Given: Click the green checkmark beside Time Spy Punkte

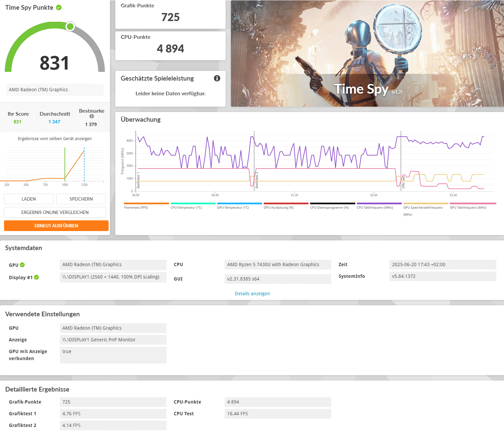Looking at the screenshot, I should 59,7.
